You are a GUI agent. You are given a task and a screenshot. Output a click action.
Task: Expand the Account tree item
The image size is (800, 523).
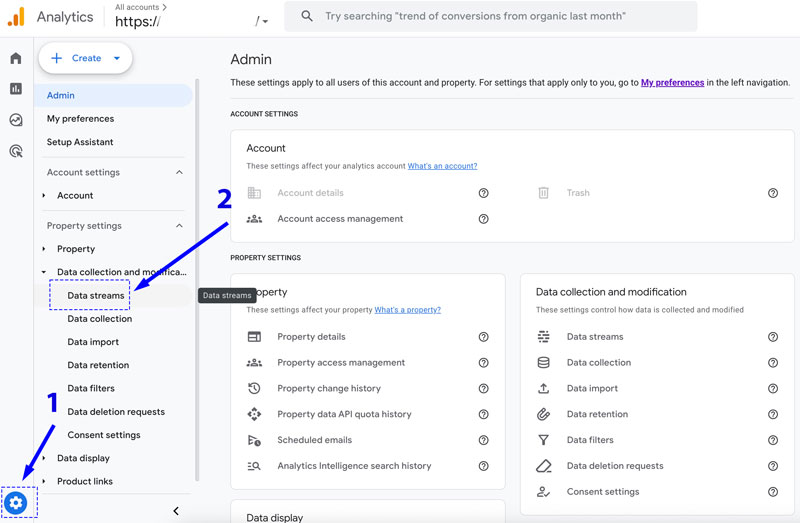coord(44,195)
